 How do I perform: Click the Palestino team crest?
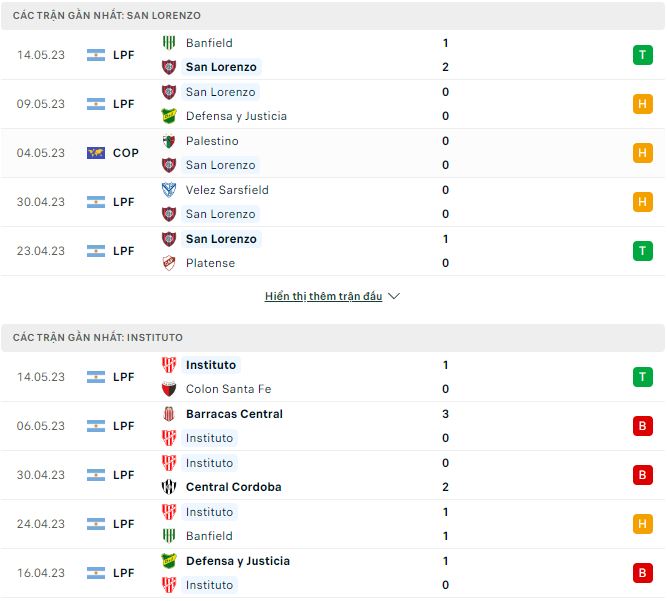click(169, 141)
